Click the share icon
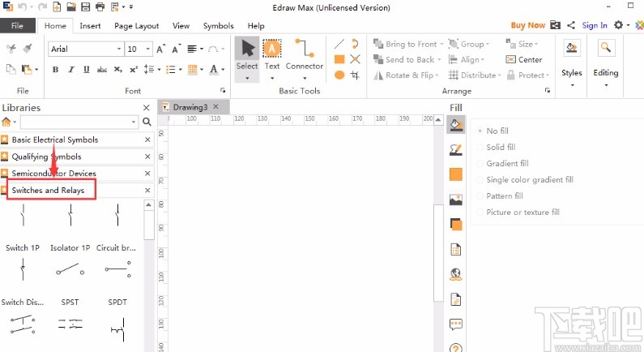 [x=571, y=25]
